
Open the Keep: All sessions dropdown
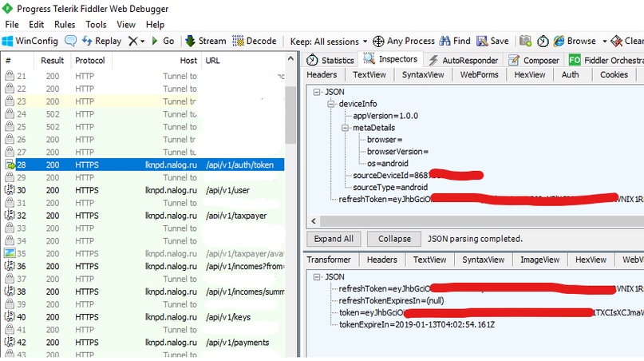329,42
